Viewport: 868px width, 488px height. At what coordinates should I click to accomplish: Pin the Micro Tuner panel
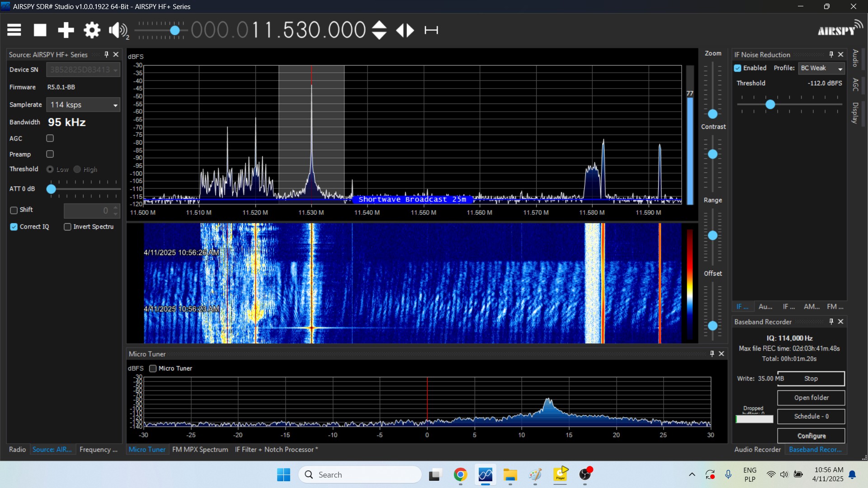click(x=712, y=354)
